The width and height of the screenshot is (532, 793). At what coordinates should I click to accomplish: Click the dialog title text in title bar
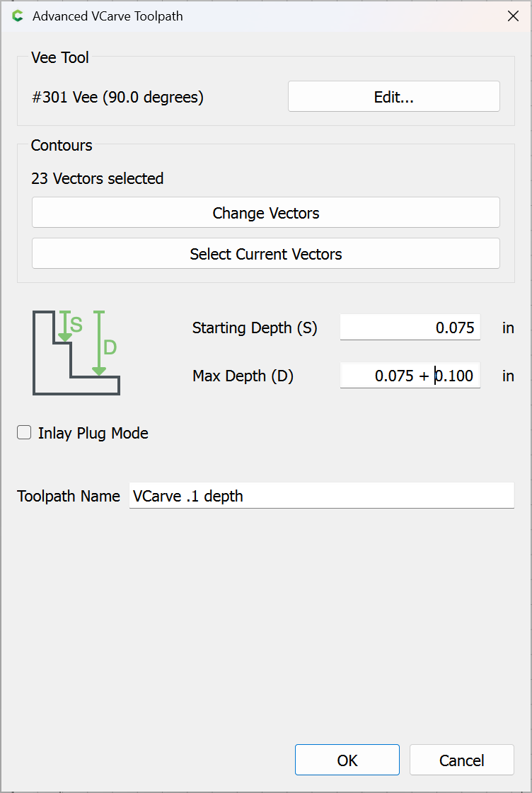click(108, 16)
